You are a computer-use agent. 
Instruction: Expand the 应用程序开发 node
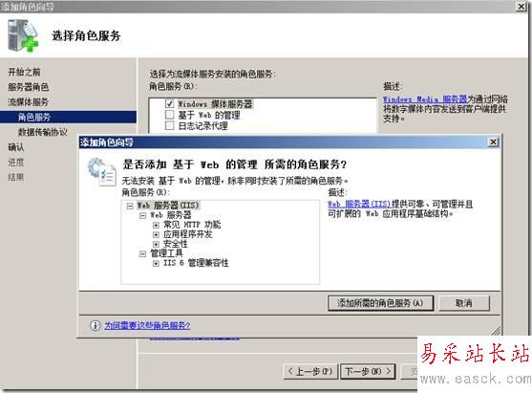point(156,234)
